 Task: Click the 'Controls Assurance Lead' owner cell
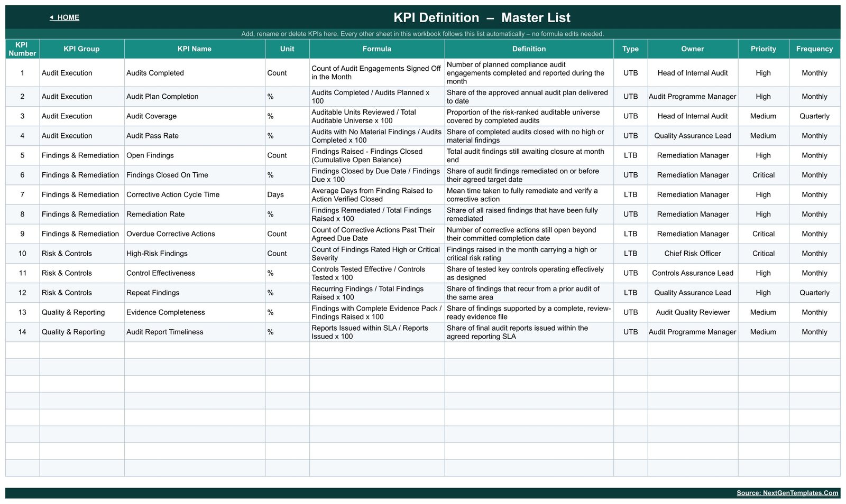coord(693,273)
